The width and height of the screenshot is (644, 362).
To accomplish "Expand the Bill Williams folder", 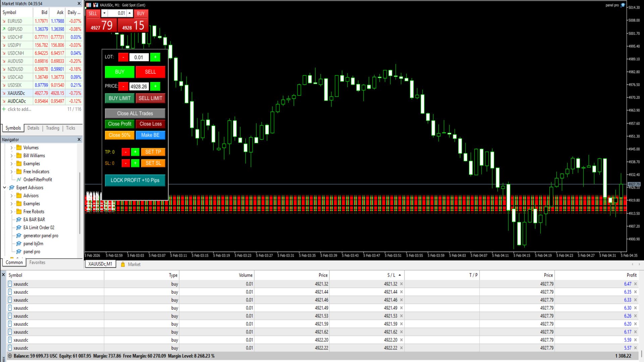I will coord(11,156).
